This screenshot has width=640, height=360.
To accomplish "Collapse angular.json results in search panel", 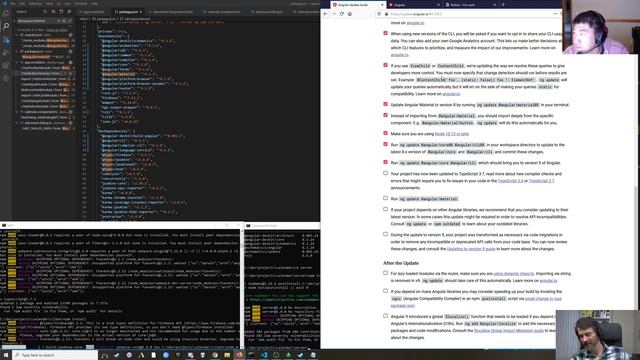I will 17,35.
